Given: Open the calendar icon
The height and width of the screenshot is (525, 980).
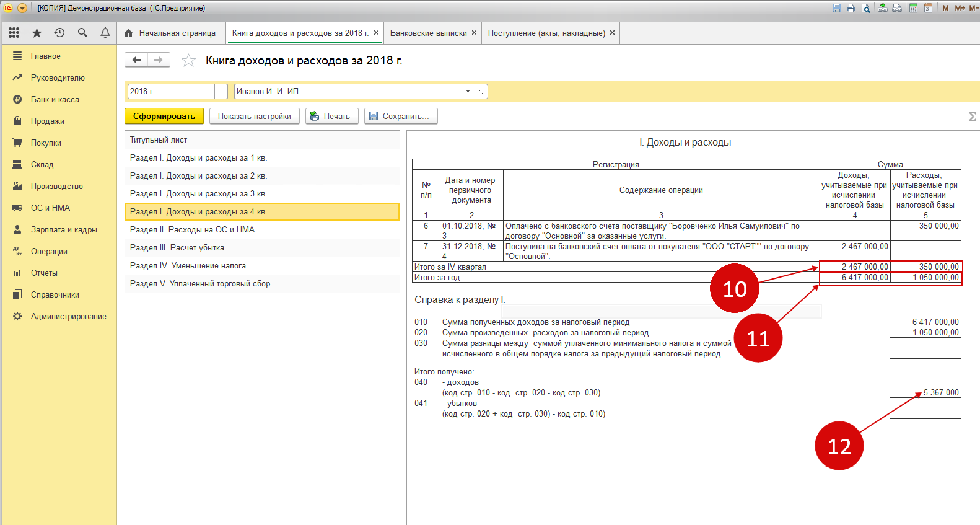Looking at the screenshot, I should coord(928,8).
